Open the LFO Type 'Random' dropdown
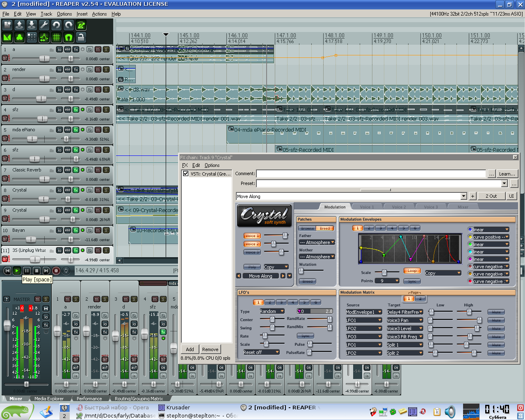 tap(272, 311)
